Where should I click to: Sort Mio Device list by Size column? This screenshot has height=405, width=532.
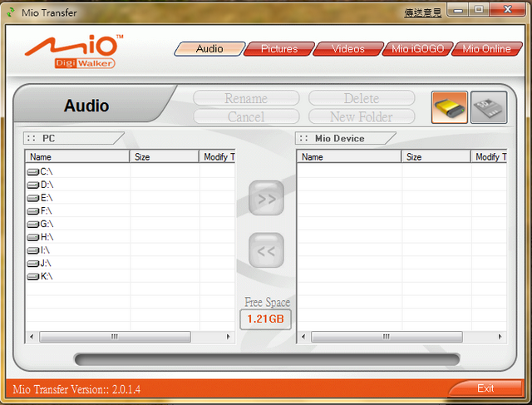point(436,157)
